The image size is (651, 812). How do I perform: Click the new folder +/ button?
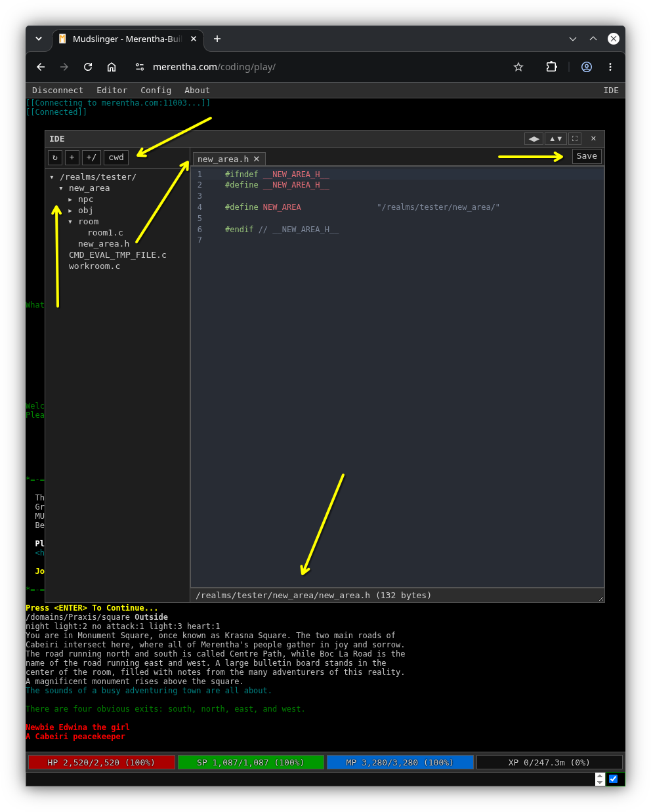coord(91,157)
